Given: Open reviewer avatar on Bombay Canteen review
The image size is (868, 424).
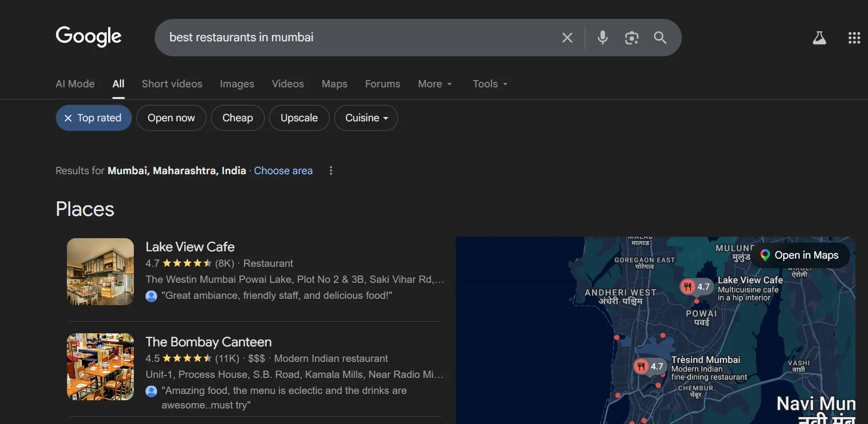Looking at the screenshot, I should click(151, 391).
